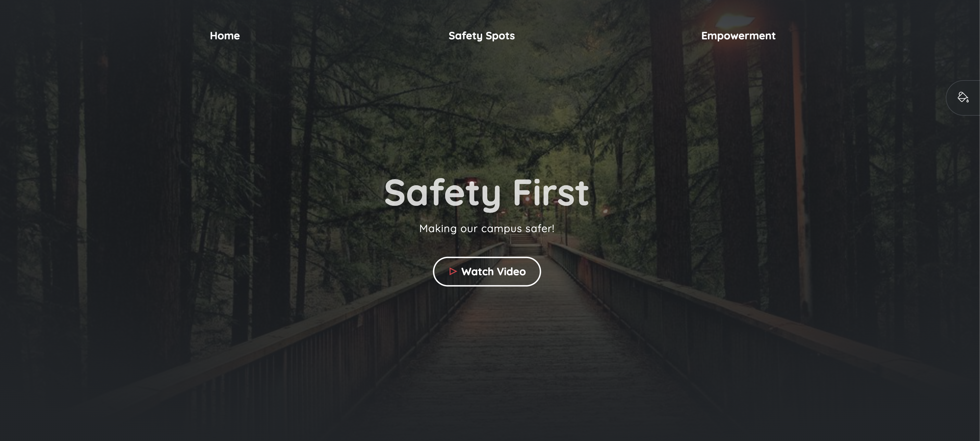Click the "Watch" text beside the play icon

coord(477,272)
